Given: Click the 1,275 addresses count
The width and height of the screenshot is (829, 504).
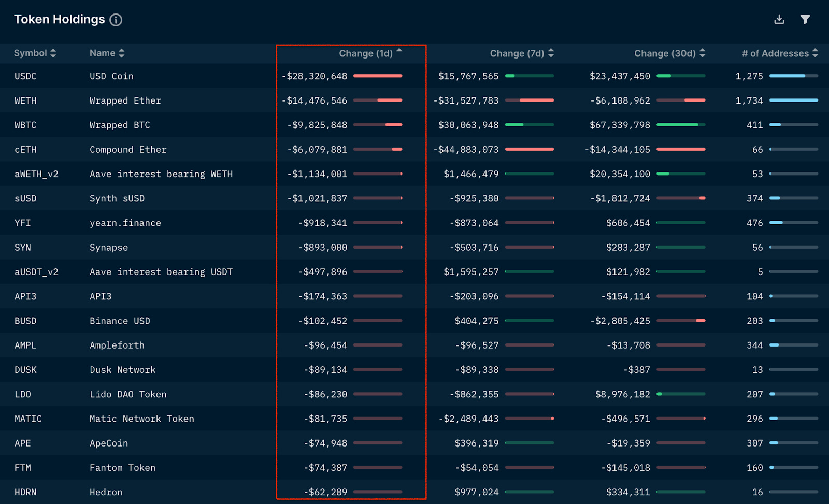Looking at the screenshot, I should coord(749,76).
